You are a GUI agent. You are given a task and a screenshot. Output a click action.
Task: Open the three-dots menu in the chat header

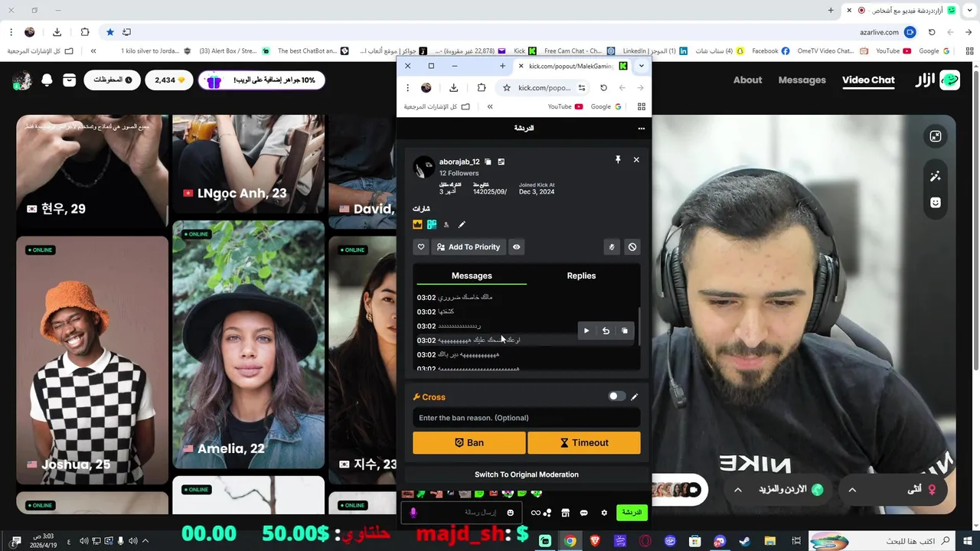point(642,129)
